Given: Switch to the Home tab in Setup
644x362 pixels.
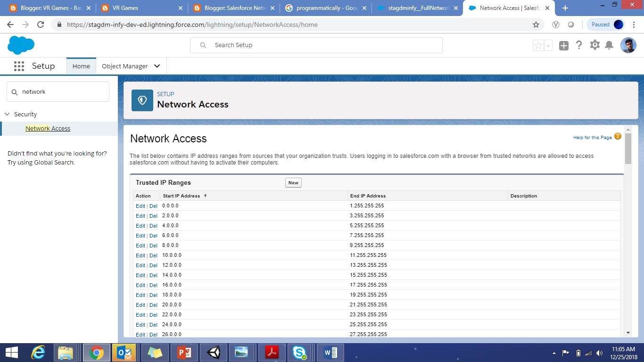Looking at the screenshot, I should 81,66.
